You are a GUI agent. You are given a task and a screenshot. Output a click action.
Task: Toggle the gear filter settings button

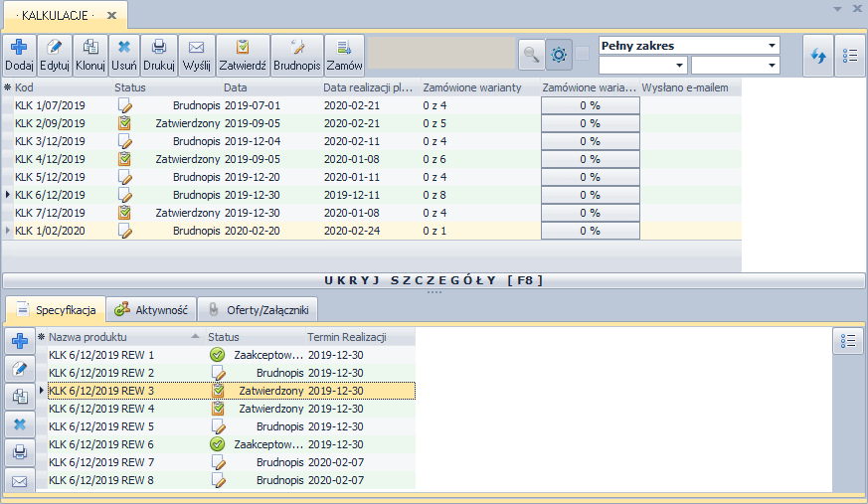(x=559, y=55)
